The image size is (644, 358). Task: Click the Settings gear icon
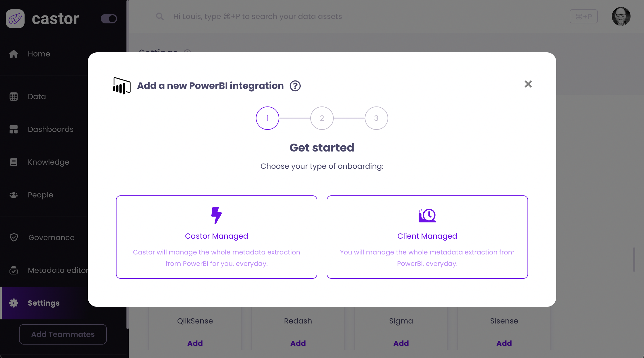14,303
